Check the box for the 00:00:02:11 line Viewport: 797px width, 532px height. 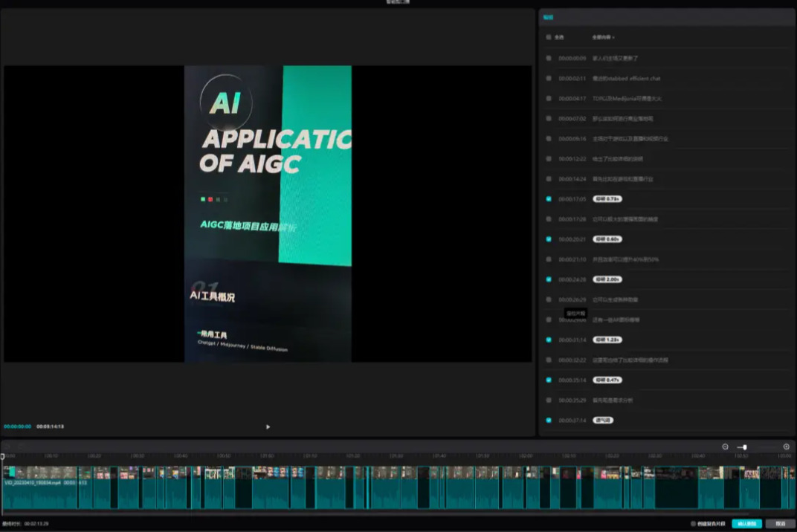coord(549,78)
